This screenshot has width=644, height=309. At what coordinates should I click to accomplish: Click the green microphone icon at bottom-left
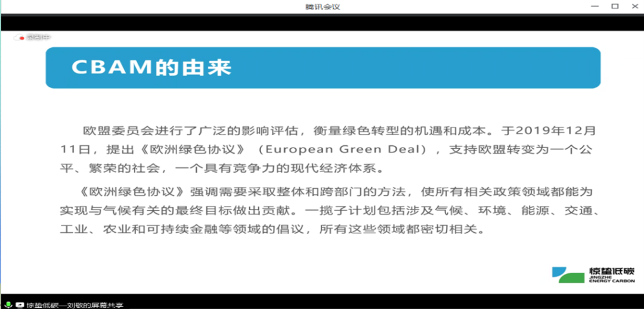(x=8, y=304)
